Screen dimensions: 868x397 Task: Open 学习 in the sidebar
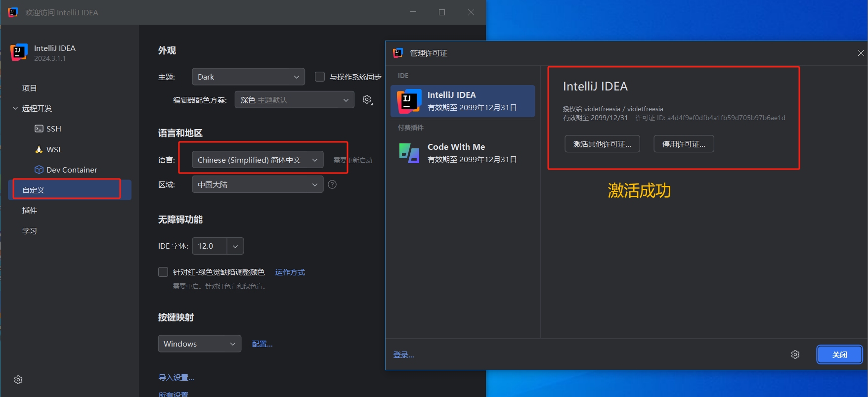(x=30, y=231)
